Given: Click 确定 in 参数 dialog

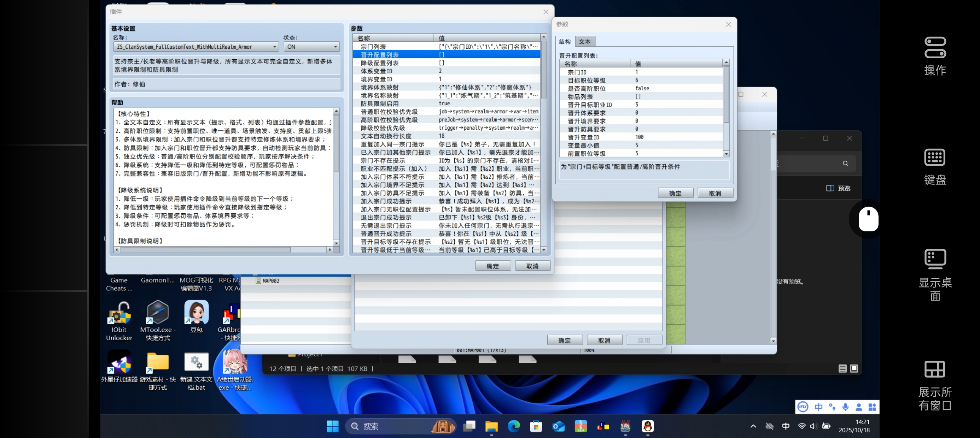Looking at the screenshot, I should coord(675,193).
